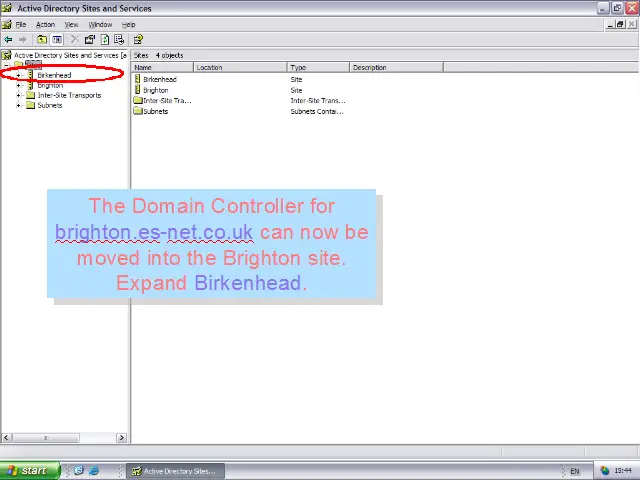Collapse the Sites tree node

click(7, 65)
